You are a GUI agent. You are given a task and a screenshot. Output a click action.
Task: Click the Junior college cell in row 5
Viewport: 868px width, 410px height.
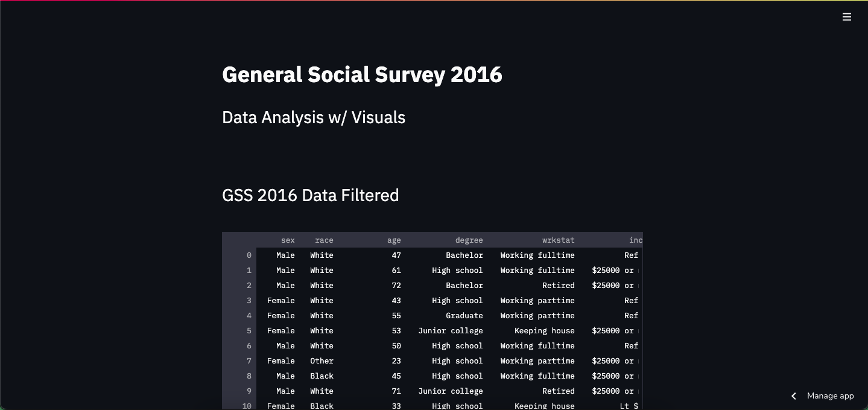click(451, 330)
